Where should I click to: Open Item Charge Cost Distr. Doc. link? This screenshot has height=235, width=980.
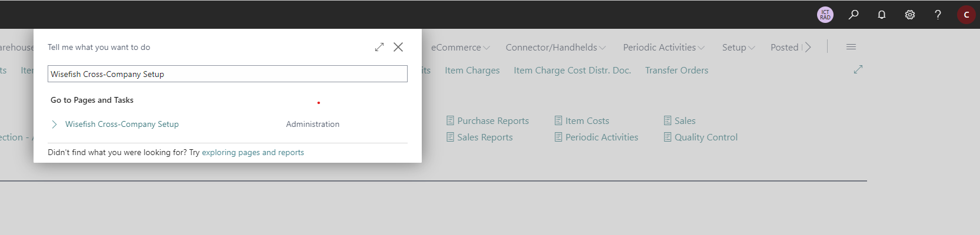click(x=572, y=70)
